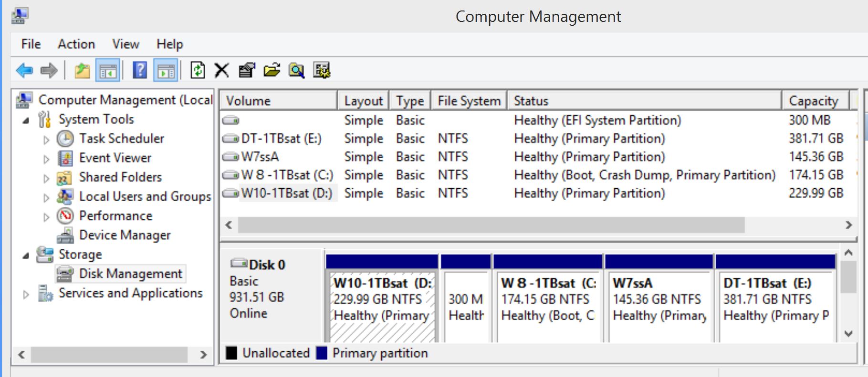Click the Device Manager icon
Screen dimensions: 868x377
tap(65, 235)
